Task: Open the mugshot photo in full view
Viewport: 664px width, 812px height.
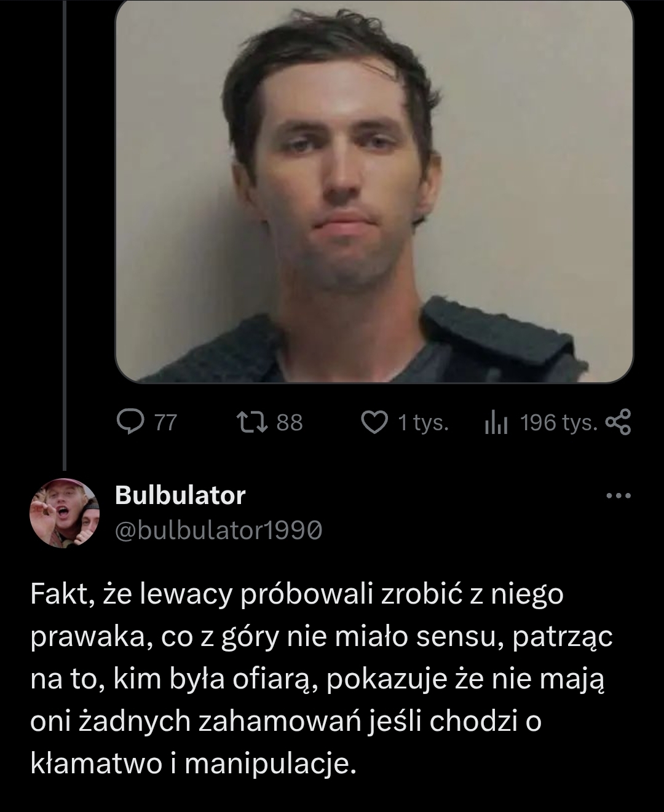Action: click(374, 191)
